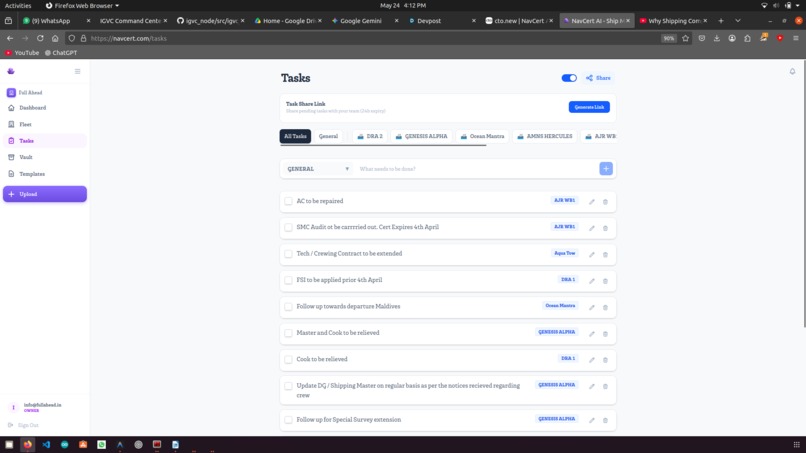Edit the Master and Cook to be relieved task
This screenshot has width=806, height=453.
point(592,333)
